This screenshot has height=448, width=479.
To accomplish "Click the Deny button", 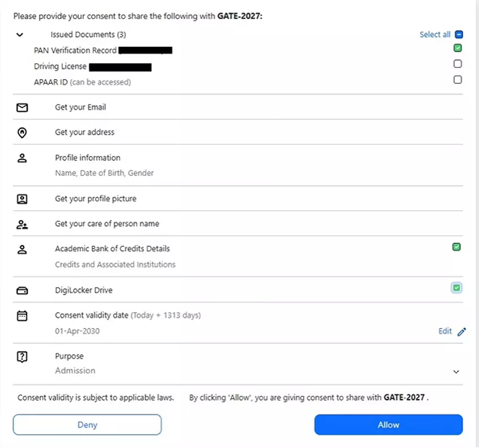I will (87, 425).
